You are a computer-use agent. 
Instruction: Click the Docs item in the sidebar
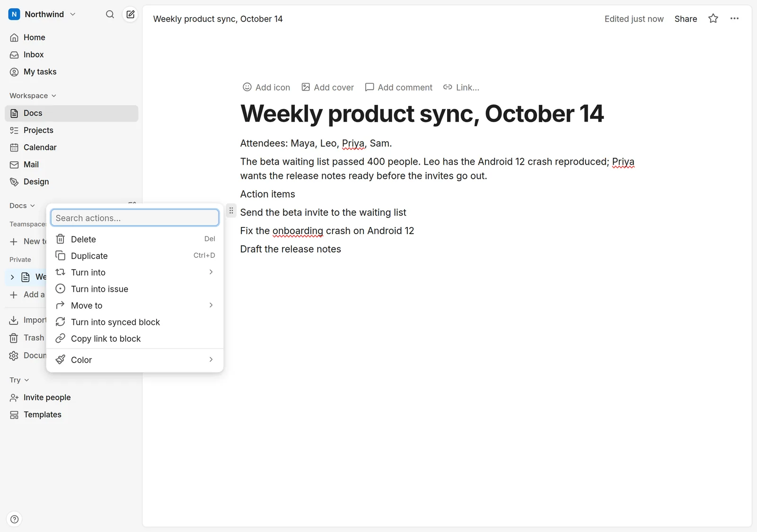coord(71,113)
